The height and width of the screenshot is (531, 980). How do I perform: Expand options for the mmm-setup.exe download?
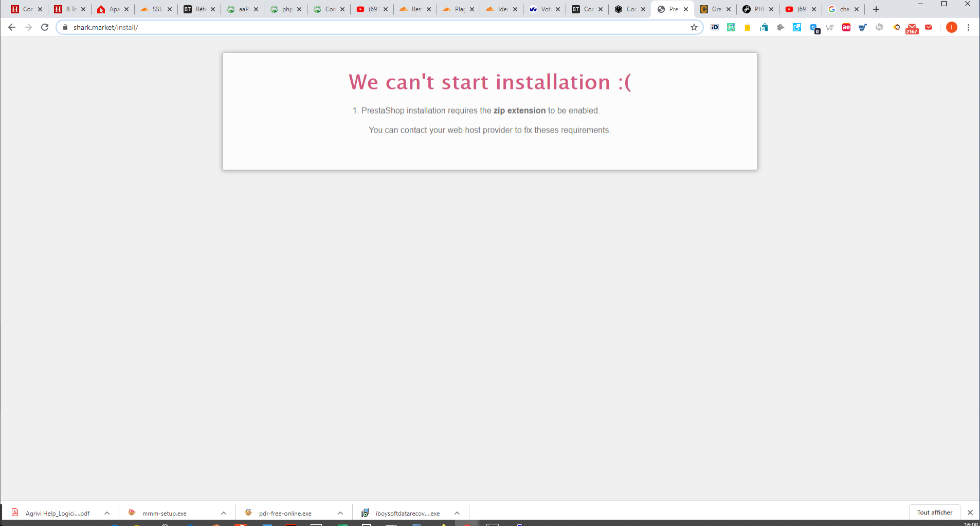tap(223, 512)
